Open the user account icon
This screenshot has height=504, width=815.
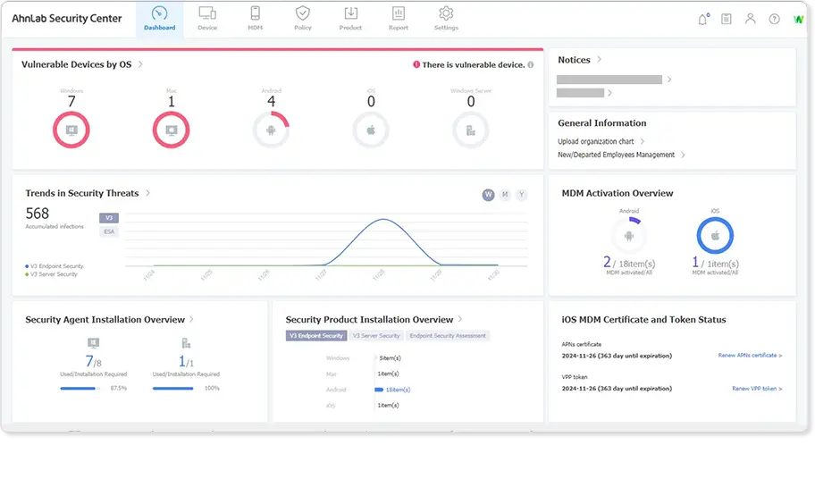750,19
